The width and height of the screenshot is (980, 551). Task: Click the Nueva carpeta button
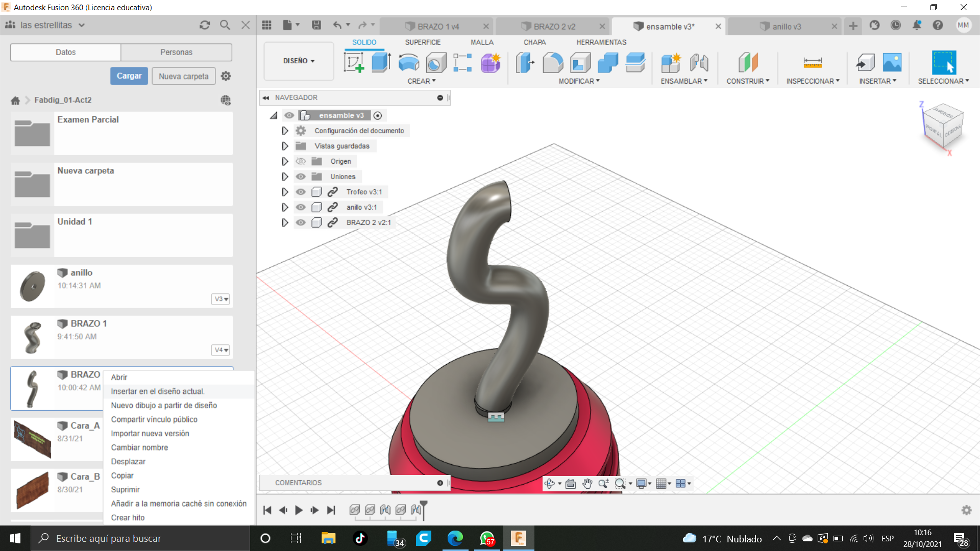pos(183,76)
